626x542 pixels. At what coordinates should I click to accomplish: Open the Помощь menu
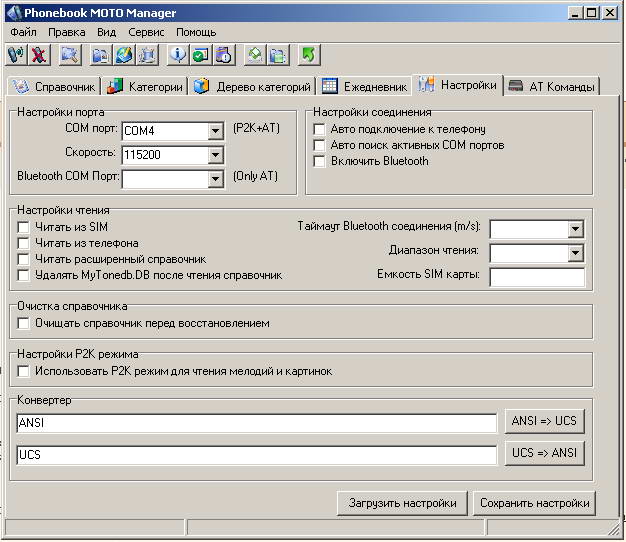(x=196, y=32)
